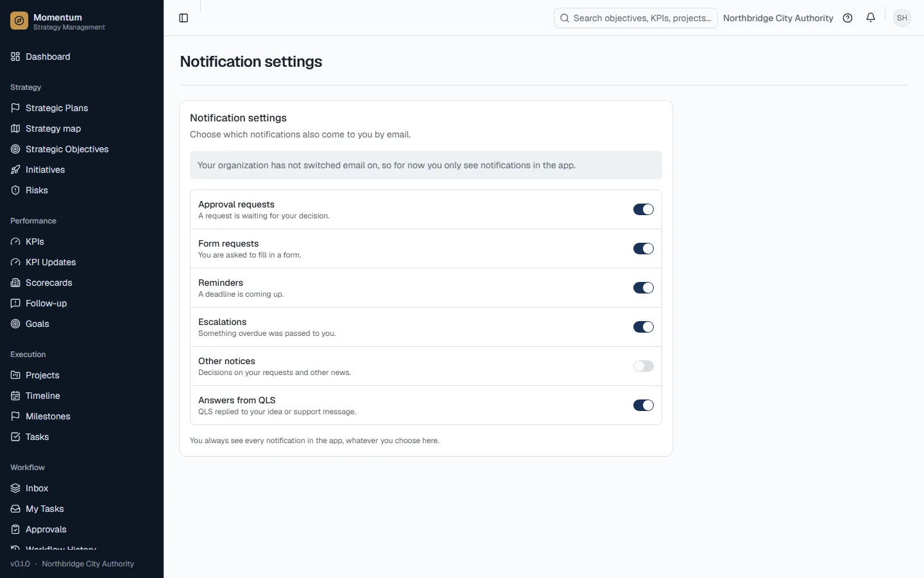Click the Initiatives rocket icon
The image size is (924, 578).
(x=15, y=170)
